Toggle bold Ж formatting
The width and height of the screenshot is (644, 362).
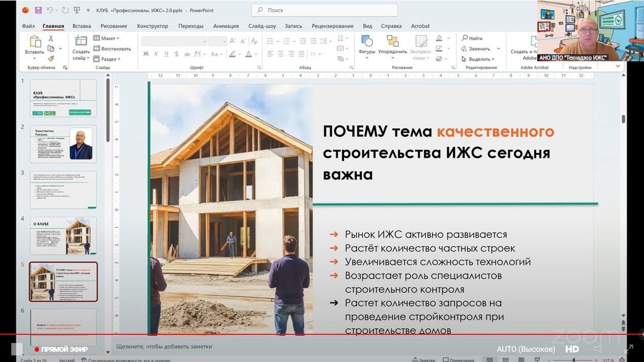coord(146,54)
